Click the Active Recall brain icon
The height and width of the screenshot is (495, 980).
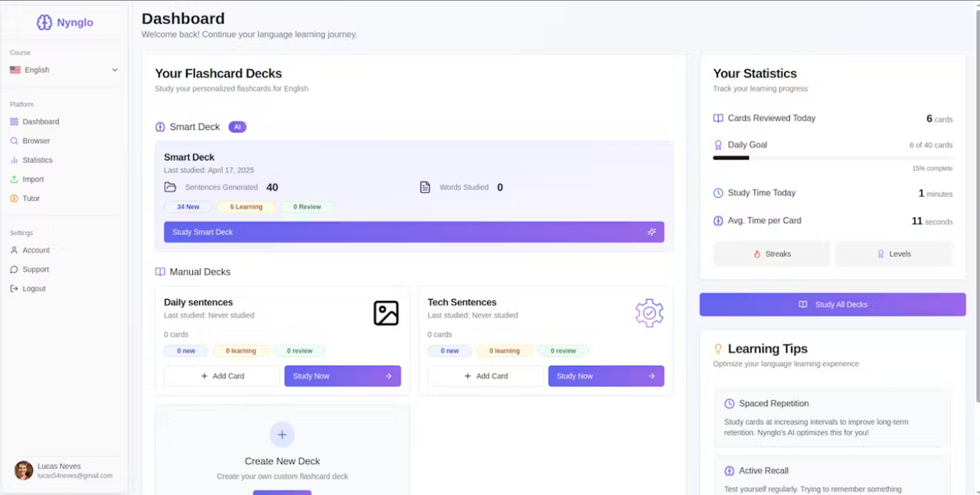click(x=730, y=471)
